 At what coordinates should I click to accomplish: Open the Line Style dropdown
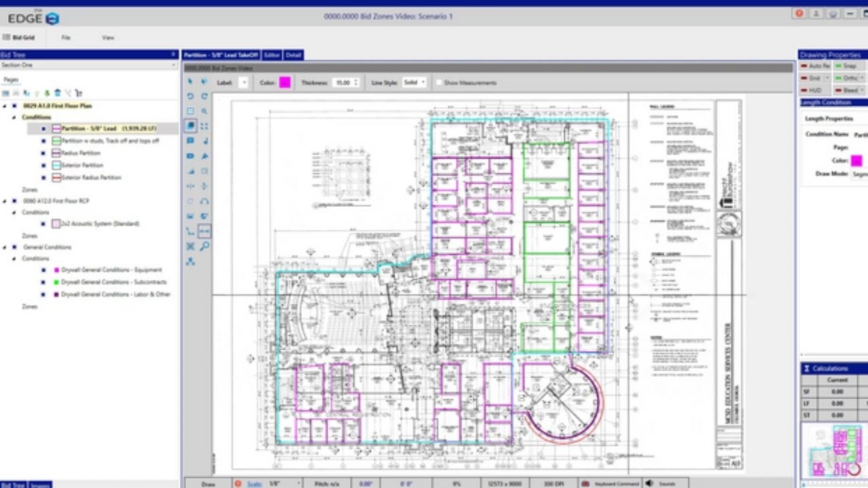tap(414, 83)
